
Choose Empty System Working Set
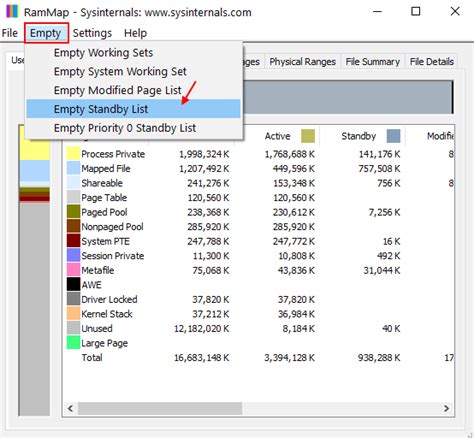pyautogui.click(x=133, y=71)
